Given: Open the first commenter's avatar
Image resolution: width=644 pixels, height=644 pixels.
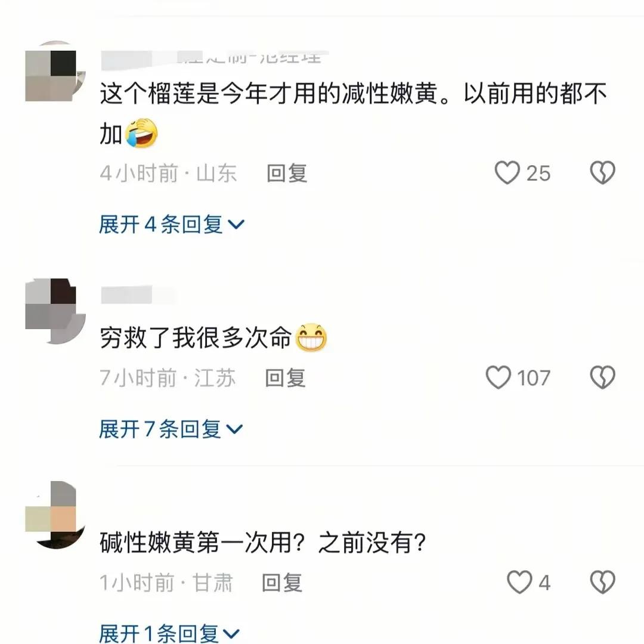Looking at the screenshot, I should [55, 71].
